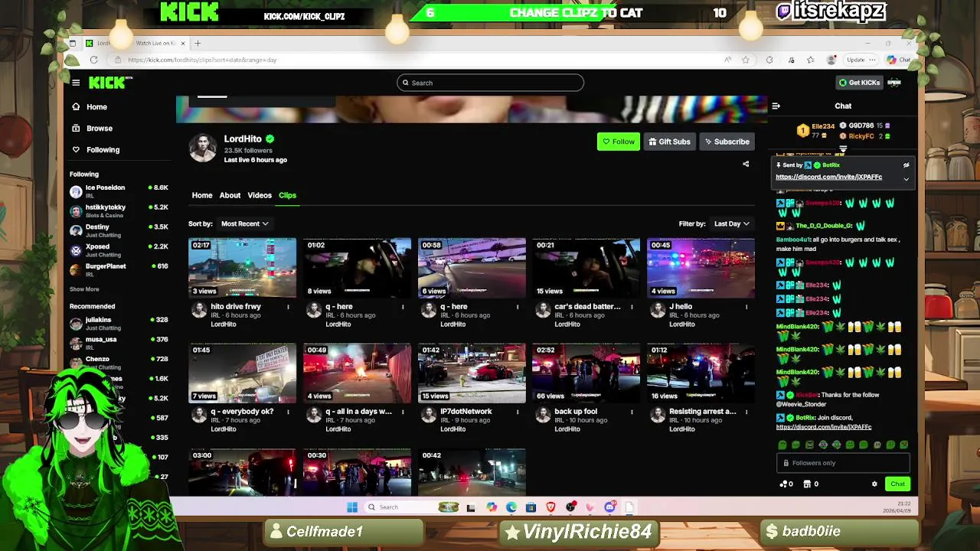This screenshot has height=551, width=980.
Task: Open the Xposed channel in the sidebar
Action: tap(119, 250)
